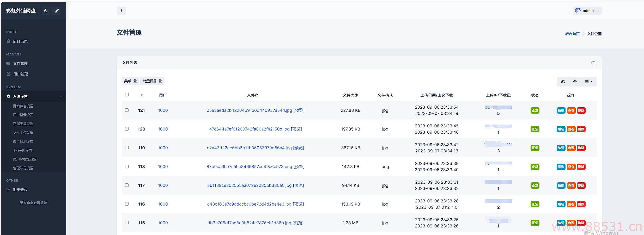The height and width of the screenshot is (235, 644).
Task: Open the admin user dropdown
Action: pos(587,11)
